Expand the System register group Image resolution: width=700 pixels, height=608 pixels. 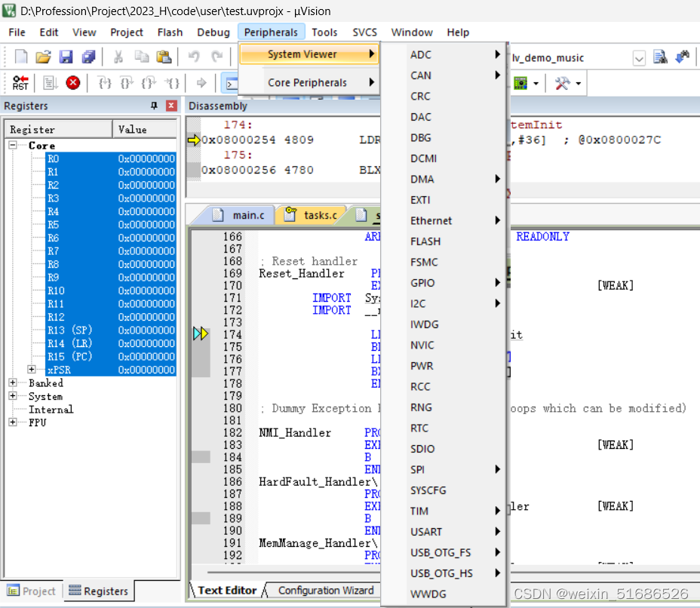tap(13, 395)
